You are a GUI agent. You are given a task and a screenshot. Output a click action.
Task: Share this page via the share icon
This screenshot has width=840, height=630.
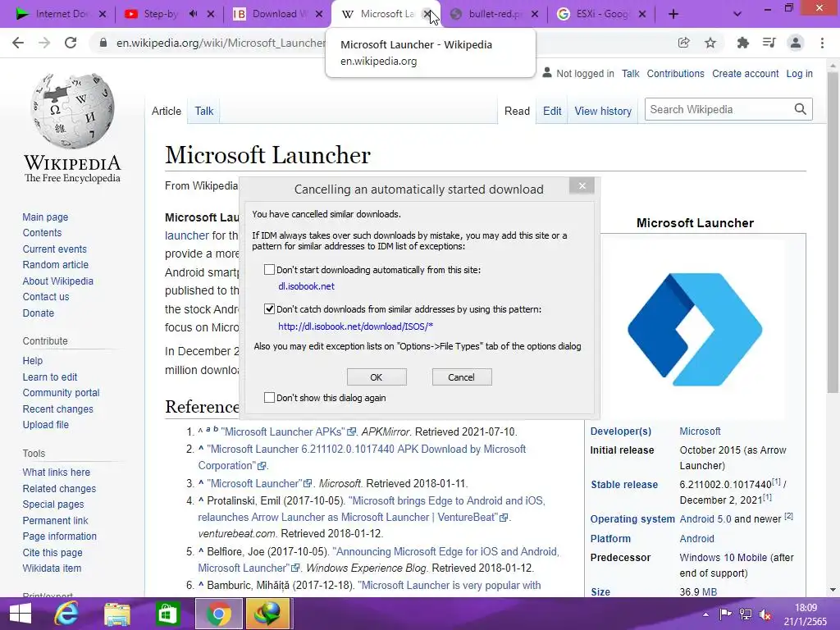click(683, 43)
